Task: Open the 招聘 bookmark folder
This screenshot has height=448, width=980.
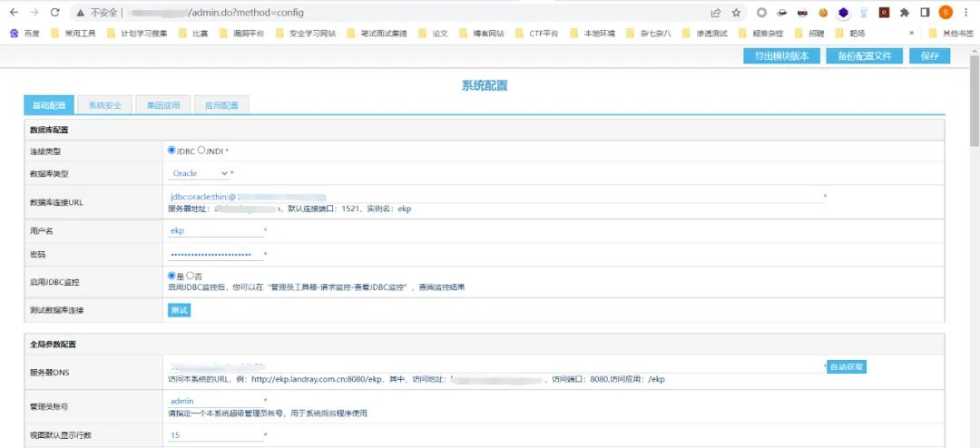Action: tap(809, 34)
